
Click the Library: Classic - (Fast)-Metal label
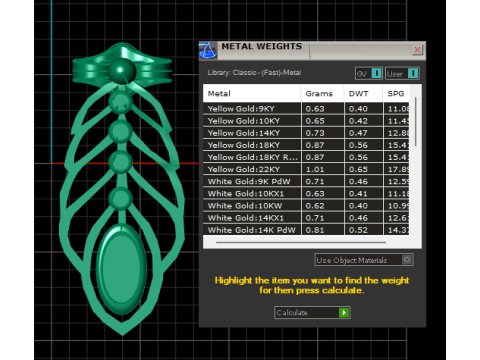[254, 72]
